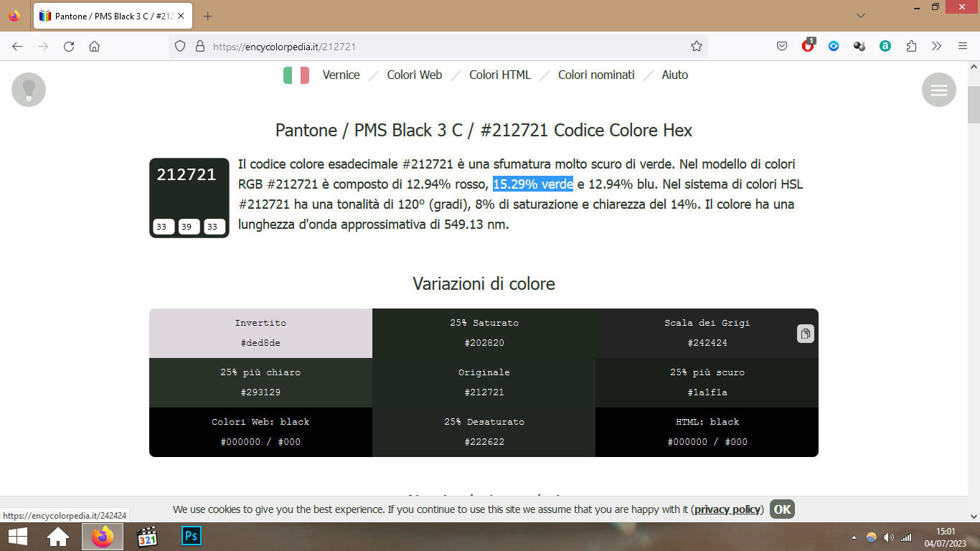This screenshot has width=980, height=551.
Task: Reload the page with refresh icon
Action: 69,46
